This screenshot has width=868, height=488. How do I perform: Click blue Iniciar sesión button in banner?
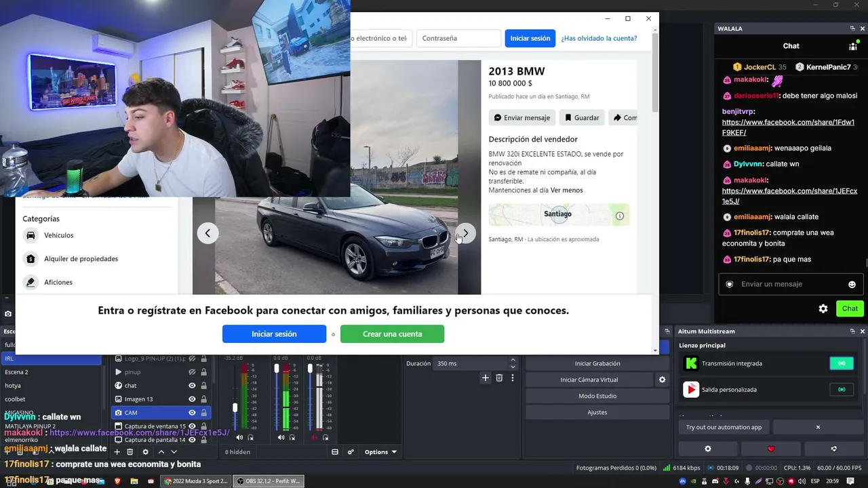tap(274, 334)
